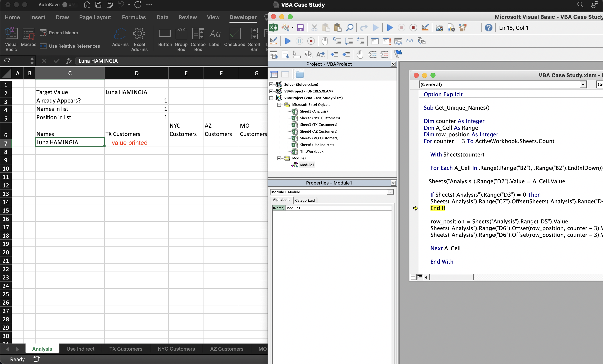Click the Reset stop button in debug toolbar
The height and width of the screenshot is (364, 603).
(x=311, y=41)
